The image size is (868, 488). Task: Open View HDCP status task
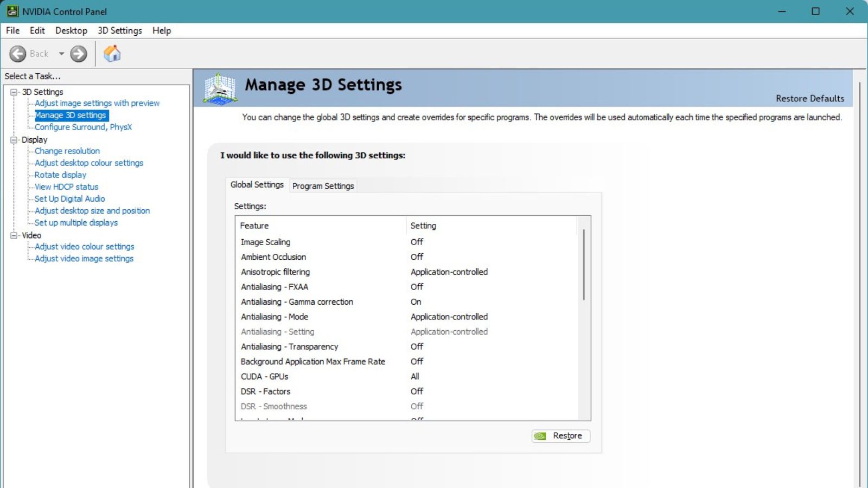(x=67, y=187)
